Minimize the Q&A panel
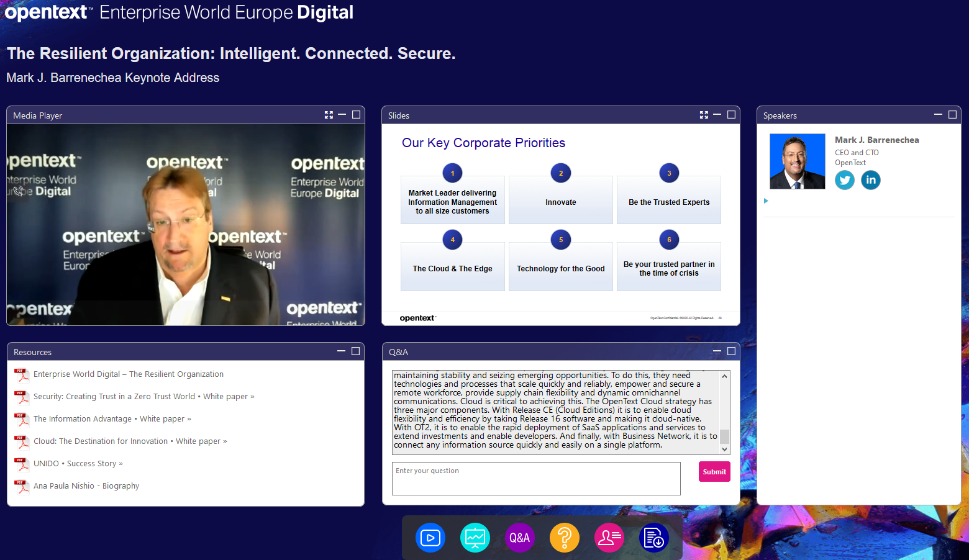 pos(717,351)
